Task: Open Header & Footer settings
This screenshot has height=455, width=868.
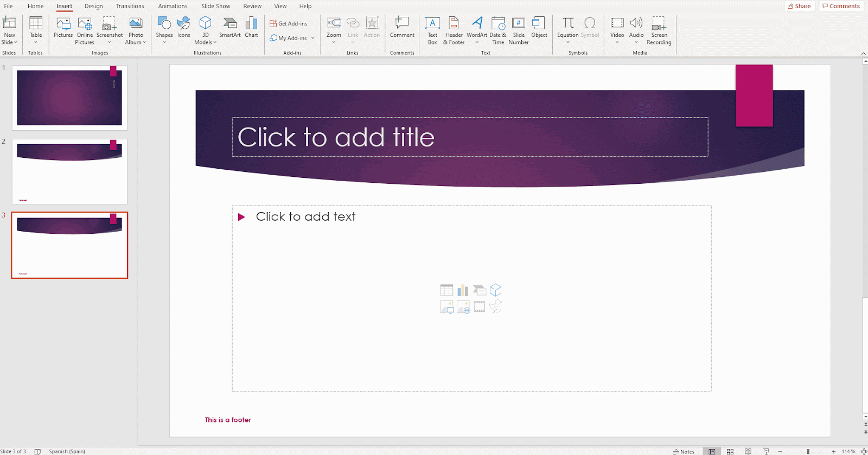Action: tap(454, 31)
